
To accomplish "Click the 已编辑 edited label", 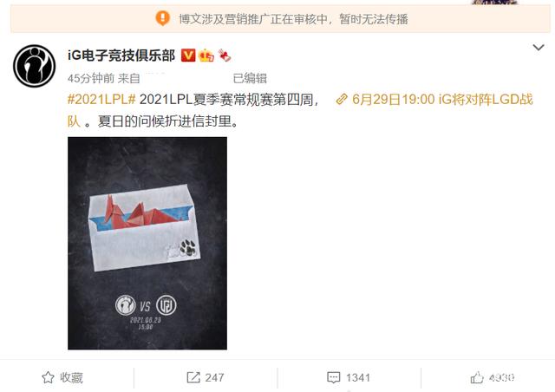I will click(250, 78).
